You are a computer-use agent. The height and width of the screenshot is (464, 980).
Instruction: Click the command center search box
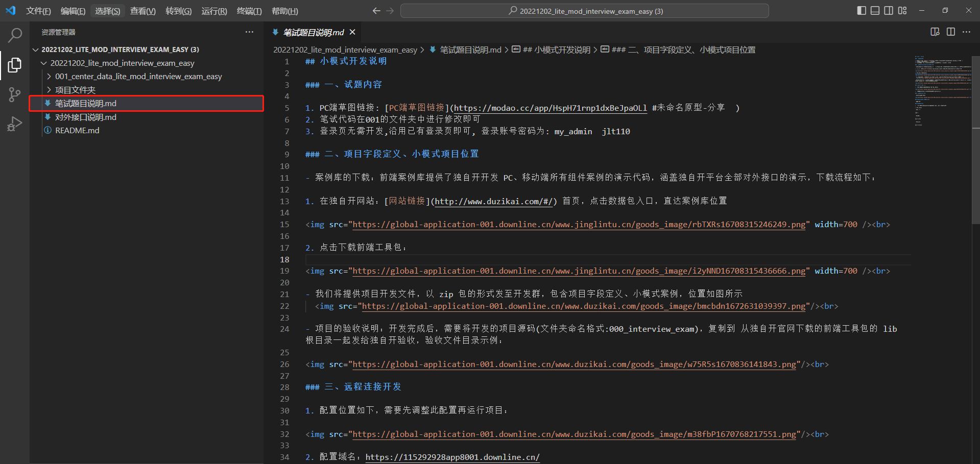[x=585, y=11]
